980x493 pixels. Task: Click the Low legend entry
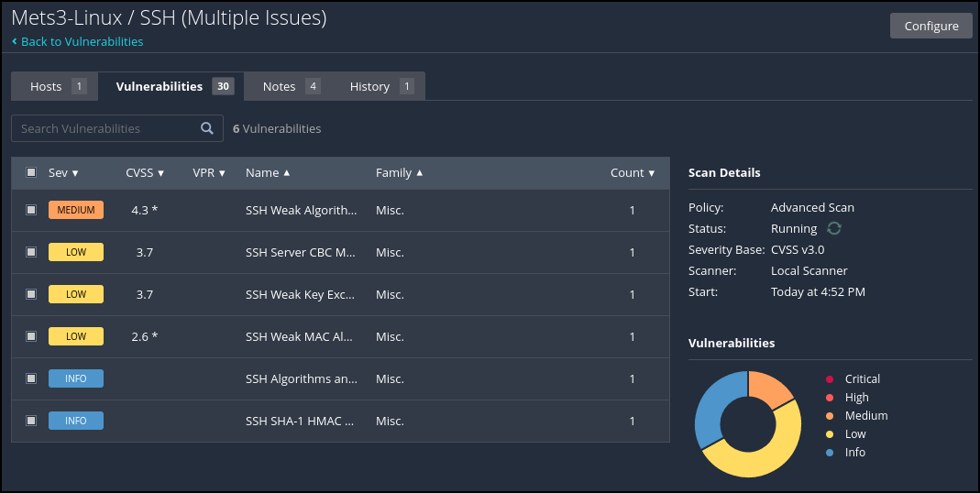(x=845, y=433)
